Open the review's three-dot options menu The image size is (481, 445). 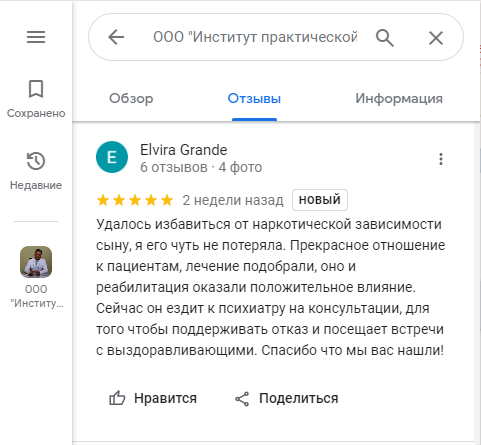tap(441, 159)
